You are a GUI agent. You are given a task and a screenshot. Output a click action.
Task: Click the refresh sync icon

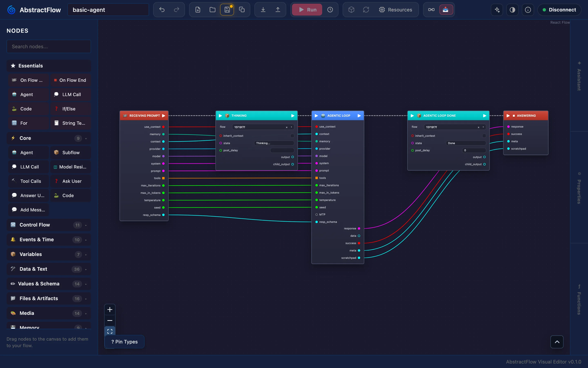click(x=366, y=10)
